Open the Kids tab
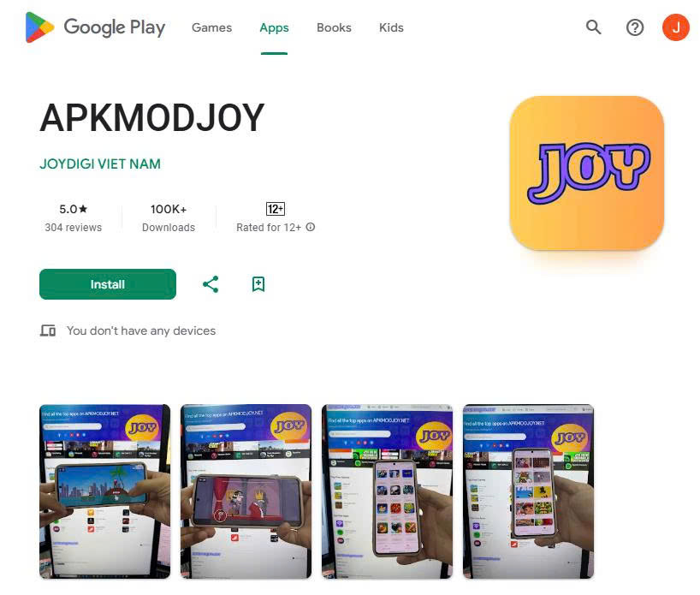This screenshot has height=595, width=700. point(391,27)
